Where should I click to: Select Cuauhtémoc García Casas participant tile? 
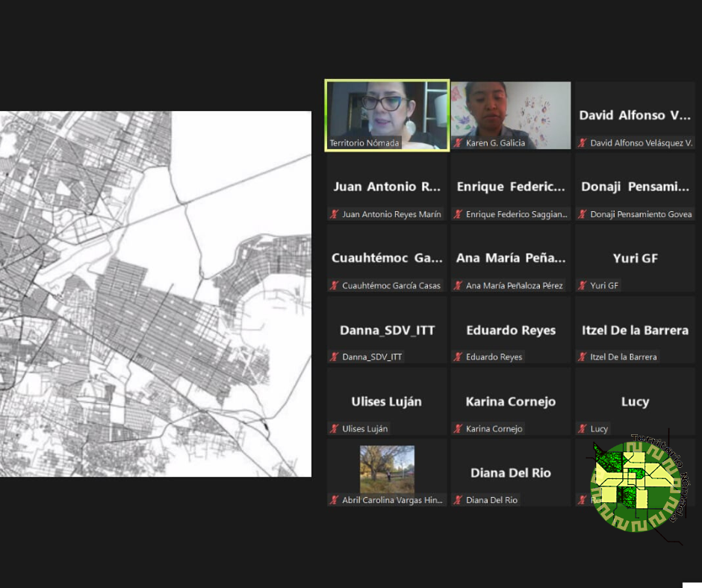coord(387,258)
